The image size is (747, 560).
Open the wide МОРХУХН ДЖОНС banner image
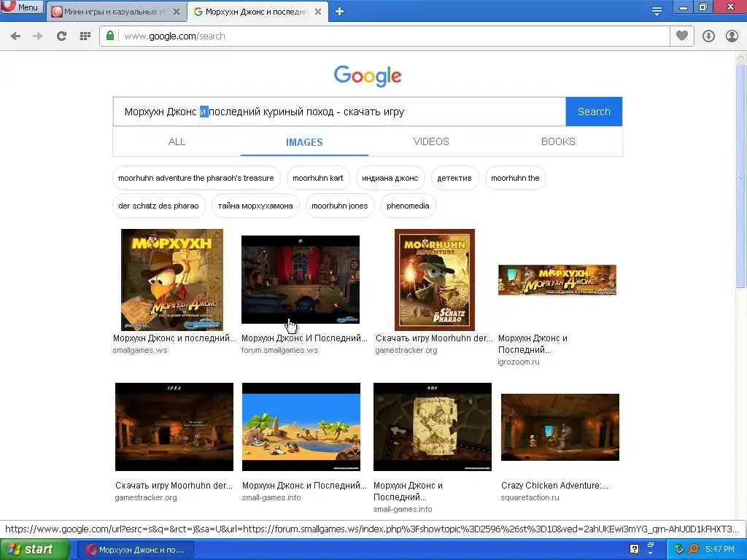[557, 280]
